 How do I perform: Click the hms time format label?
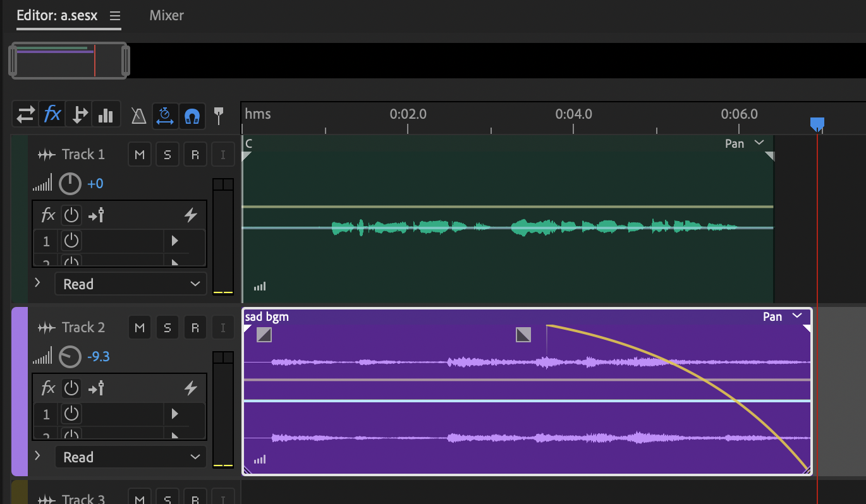[x=258, y=114]
